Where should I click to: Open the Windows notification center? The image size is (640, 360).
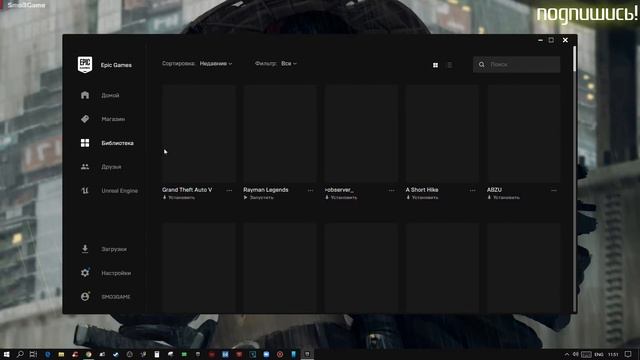pyautogui.click(x=628, y=354)
